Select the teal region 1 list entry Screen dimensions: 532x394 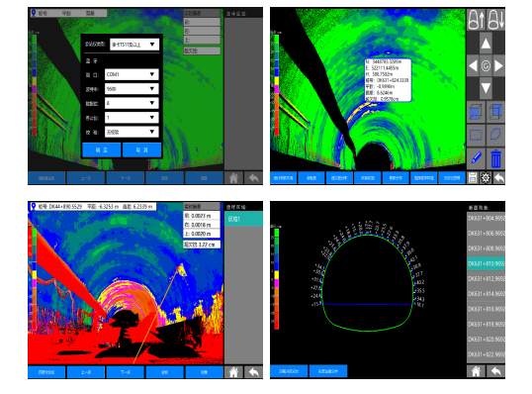click(243, 219)
